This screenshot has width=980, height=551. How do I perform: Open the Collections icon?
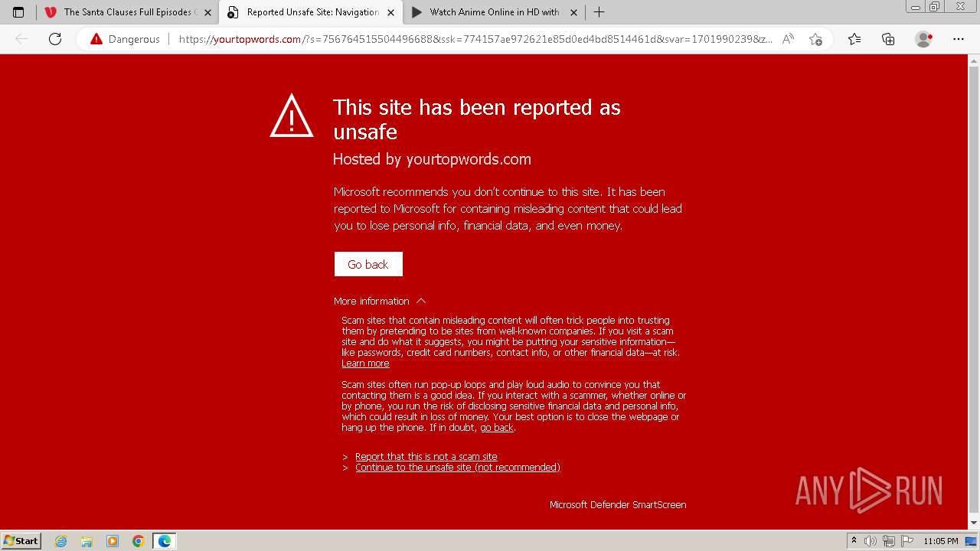[x=888, y=39]
